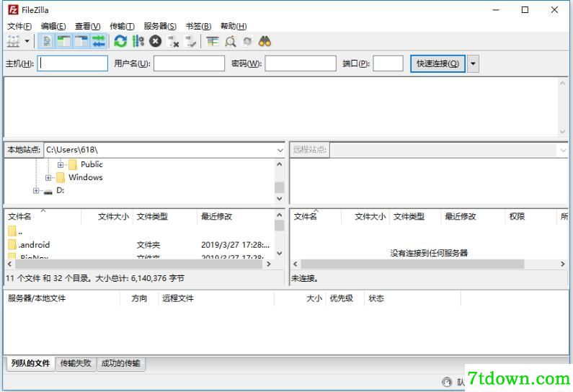The width and height of the screenshot is (573, 392).
Task: Expand the Public folder node
Action: coord(61,165)
